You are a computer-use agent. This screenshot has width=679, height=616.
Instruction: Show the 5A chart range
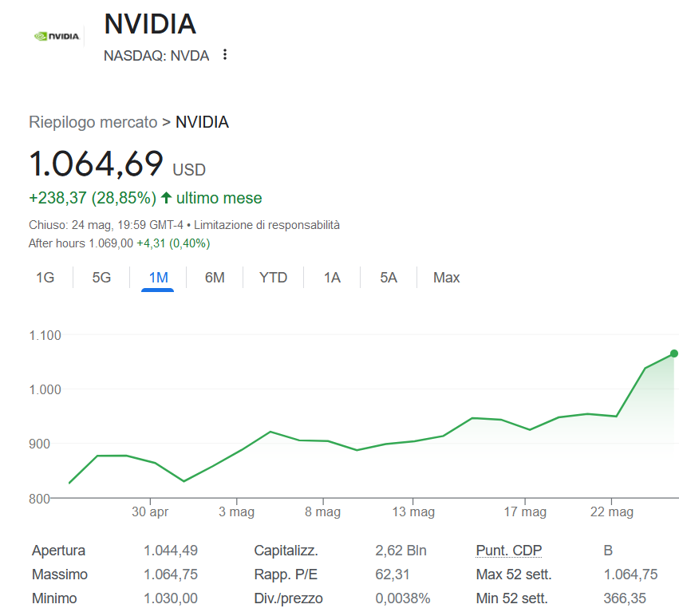tap(389, 278)
